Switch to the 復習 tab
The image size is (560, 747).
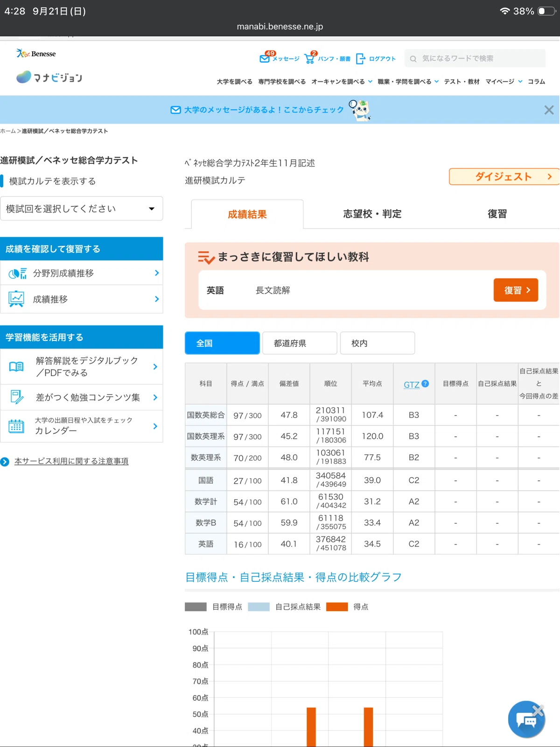click(x=497, y=214)
